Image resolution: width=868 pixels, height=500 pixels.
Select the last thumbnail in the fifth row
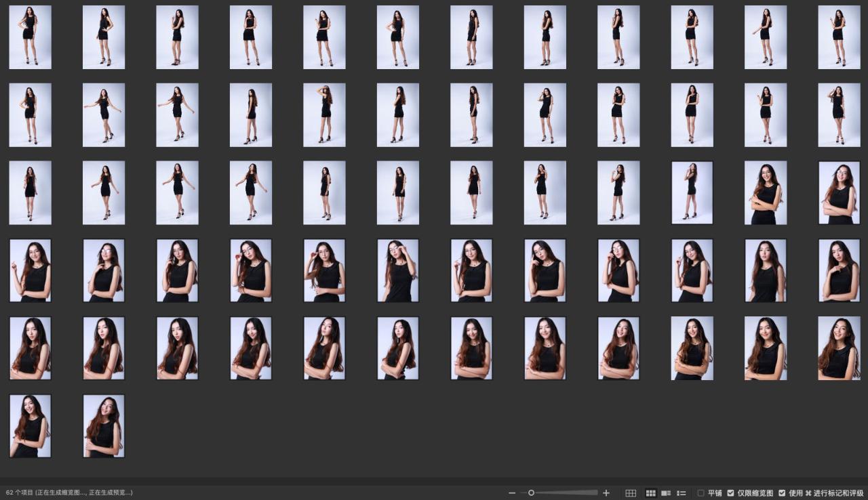tap(839, 348)
